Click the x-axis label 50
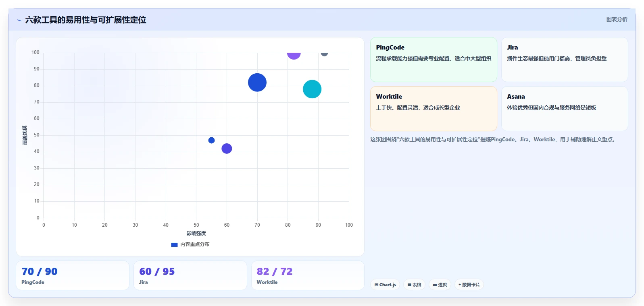Screen dimensions: 644x306 click(x=196, y=225)
